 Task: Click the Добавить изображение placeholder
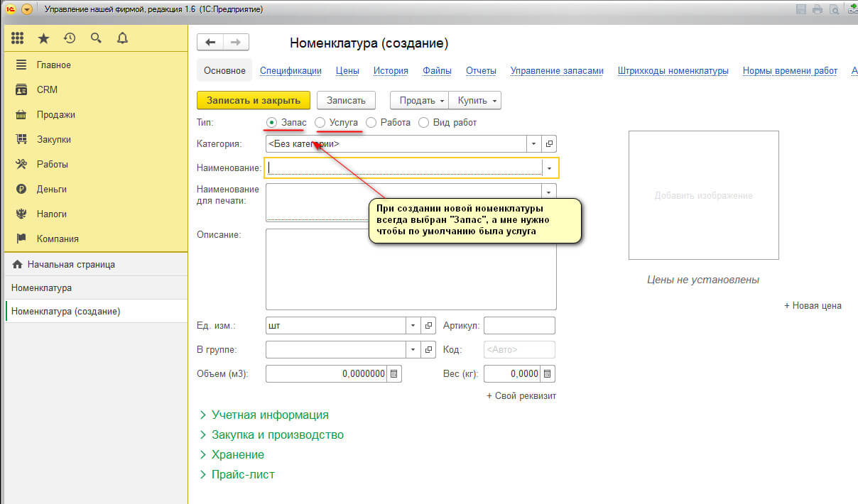pos(703,195)
